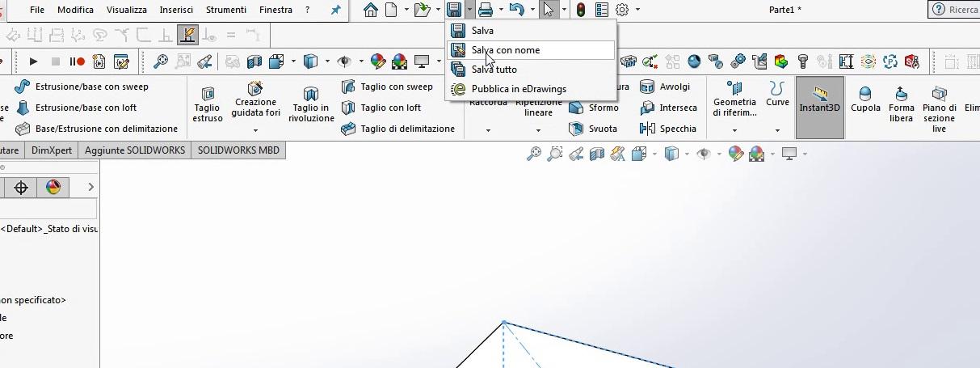Choose Pubblica in eDrawings
This screenshot has height=368, width=980.
click(x=530, y=89)
